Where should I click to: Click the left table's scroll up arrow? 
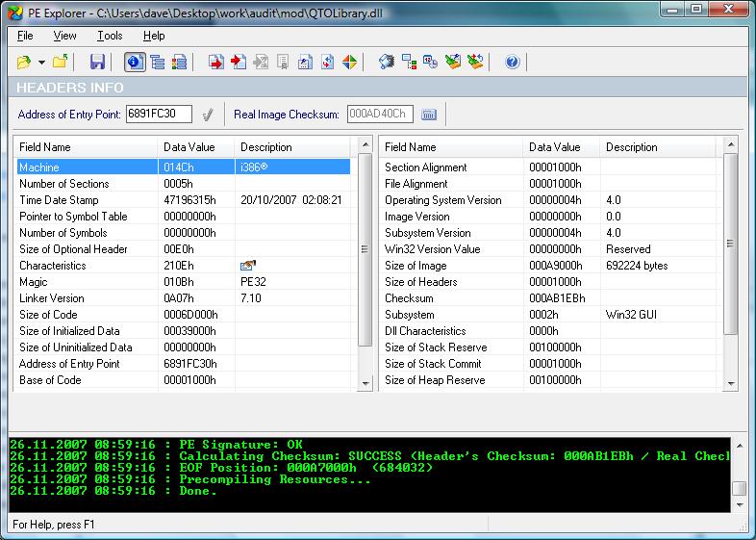[365, 144]
